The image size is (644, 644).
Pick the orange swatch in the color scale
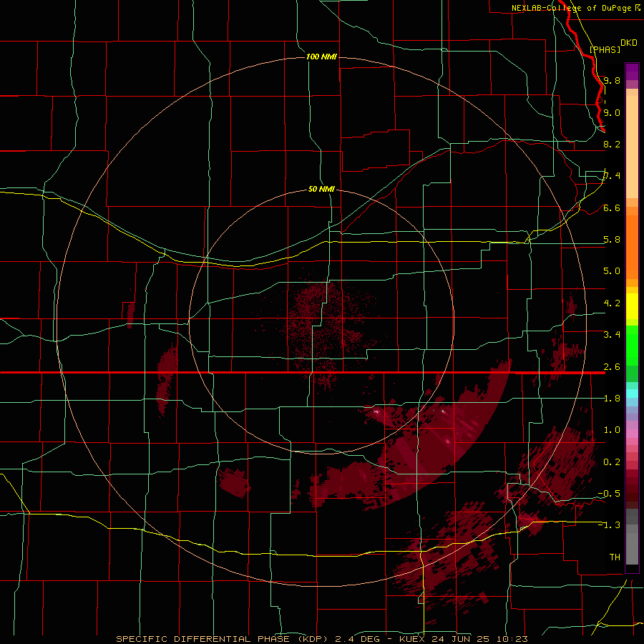point(632,247)
